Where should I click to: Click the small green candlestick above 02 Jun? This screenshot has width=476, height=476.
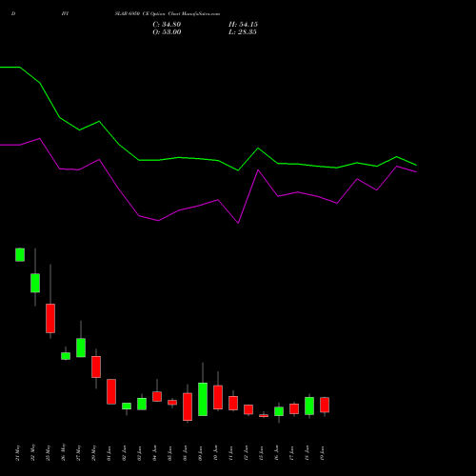click(x=127, y=407)
